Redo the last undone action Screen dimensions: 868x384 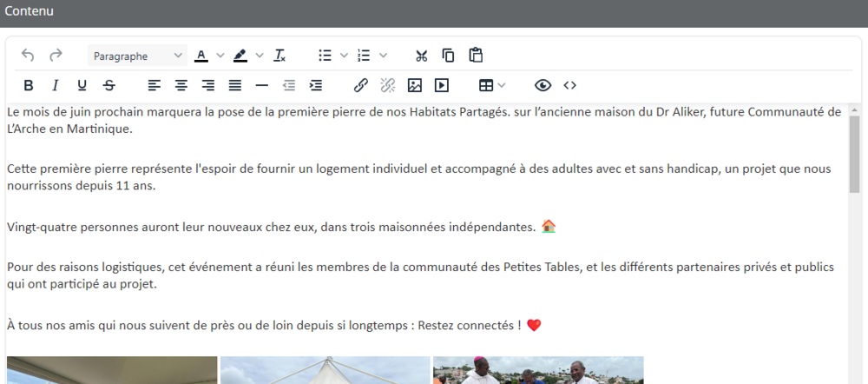(x=56, y=56)
